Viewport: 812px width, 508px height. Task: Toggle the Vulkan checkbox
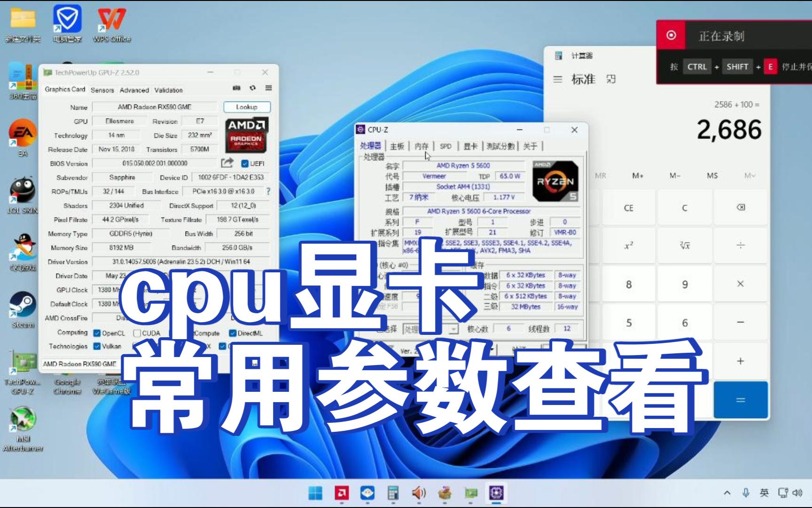click(x=97, y=346)
